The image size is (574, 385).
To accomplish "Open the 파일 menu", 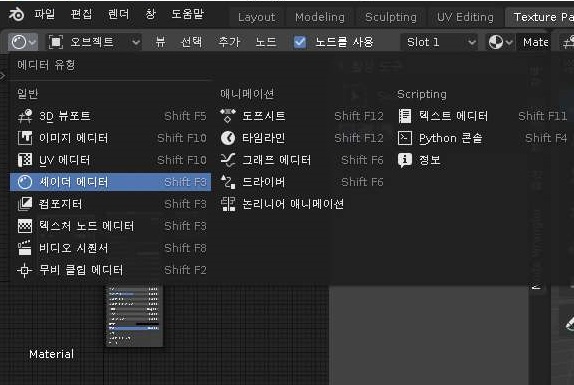I will coord(45,14).
